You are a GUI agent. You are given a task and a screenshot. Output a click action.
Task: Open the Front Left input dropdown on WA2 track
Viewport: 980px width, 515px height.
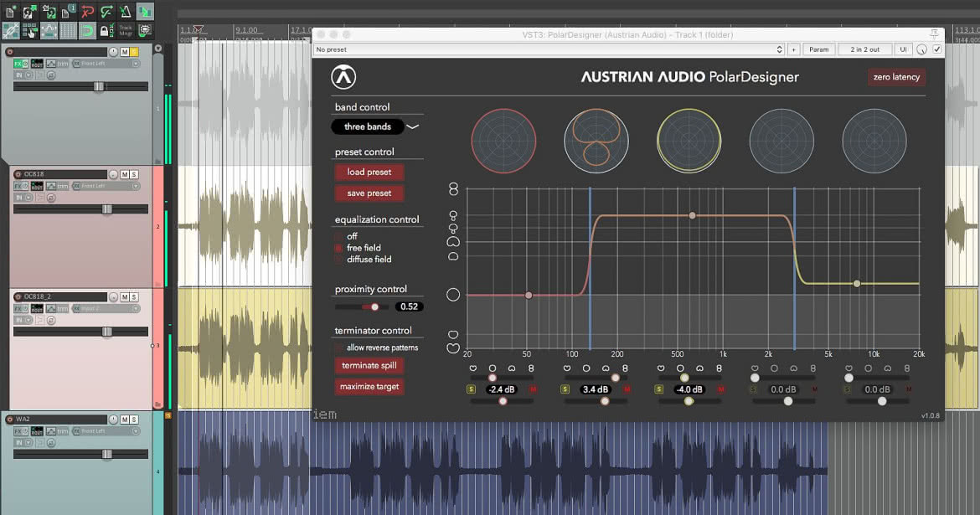click(x=105, y=431)
